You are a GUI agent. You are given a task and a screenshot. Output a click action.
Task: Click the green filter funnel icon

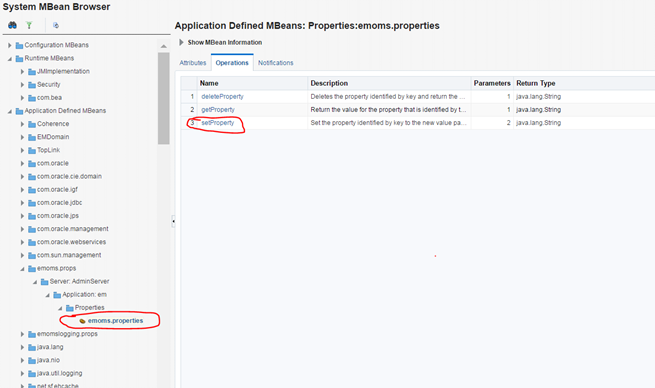(29, 25)
